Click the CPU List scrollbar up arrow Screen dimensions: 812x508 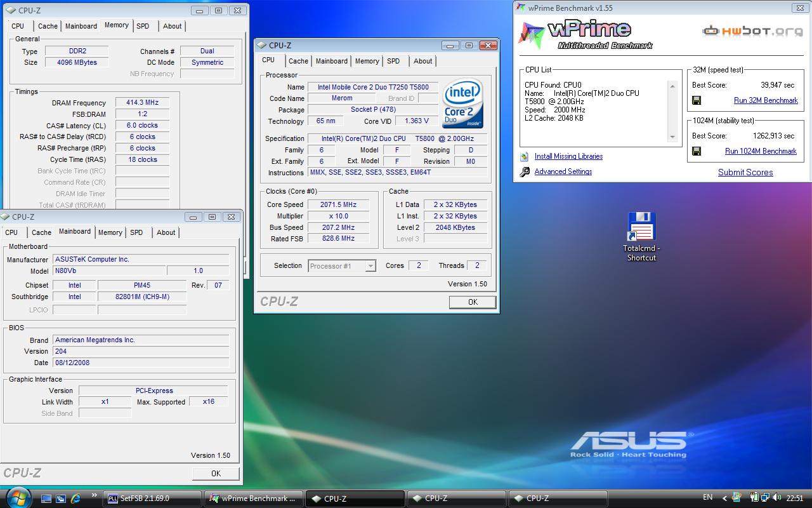click(672, 86)
